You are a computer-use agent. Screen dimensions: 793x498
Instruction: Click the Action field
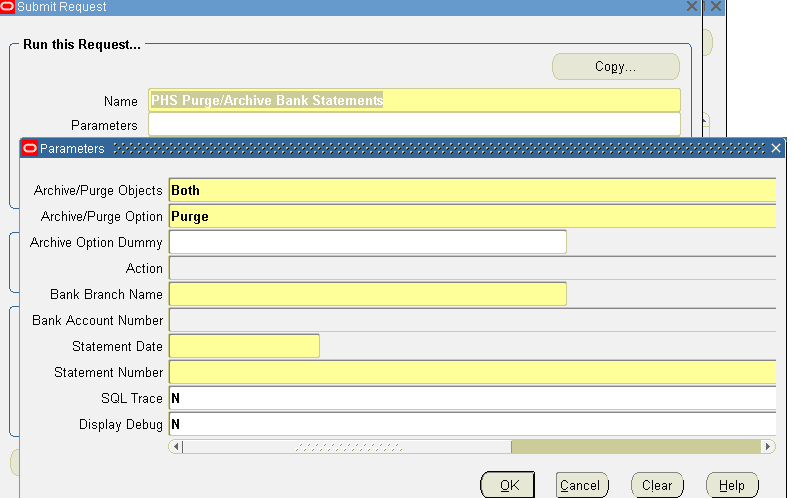click(472, 268)
